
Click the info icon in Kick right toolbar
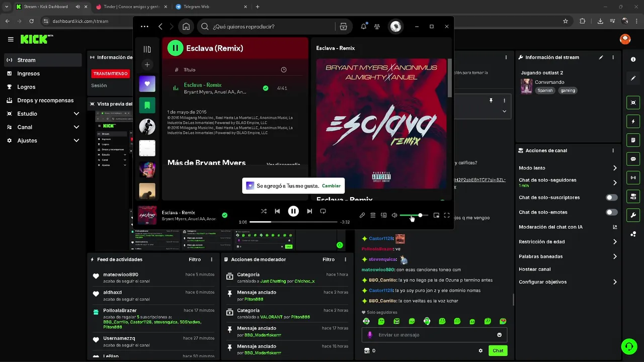coord(633,59)
